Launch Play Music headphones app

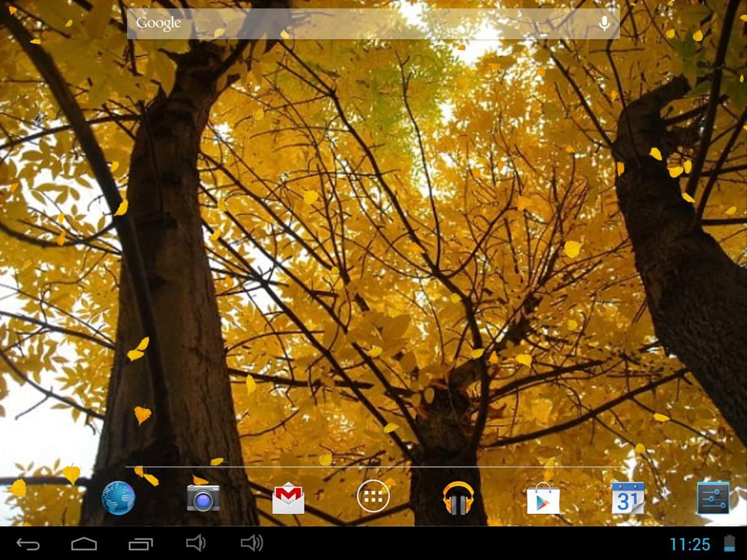click(458, 498)
